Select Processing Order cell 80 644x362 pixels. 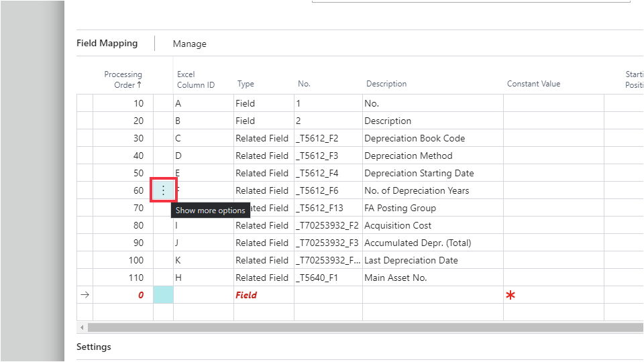click(x=123, y=225)
